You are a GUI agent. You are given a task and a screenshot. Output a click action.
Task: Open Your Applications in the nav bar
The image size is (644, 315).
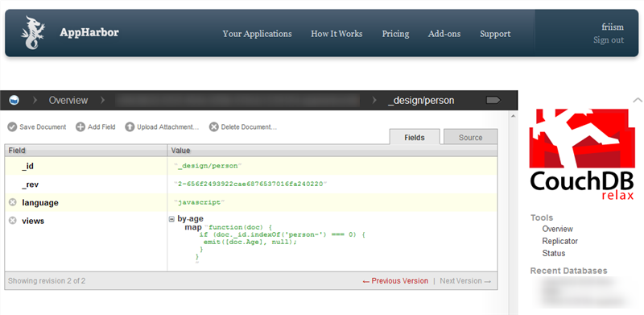tap(257, 34)
